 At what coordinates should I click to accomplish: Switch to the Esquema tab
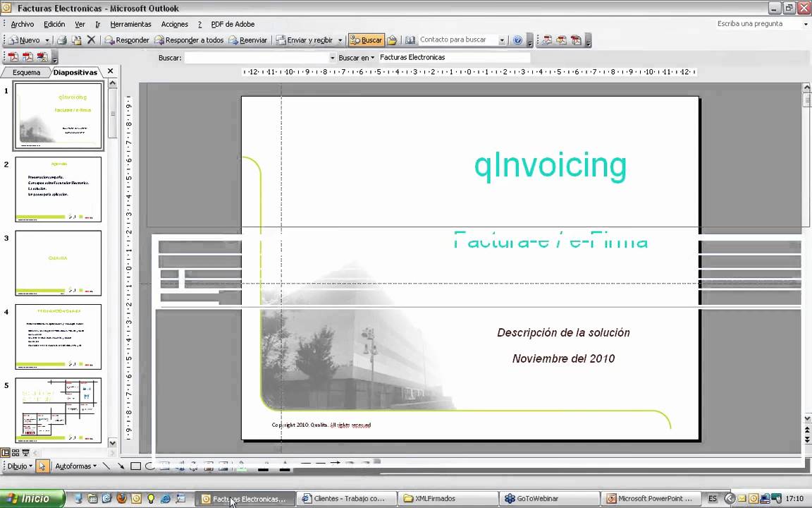click(26, 73)
